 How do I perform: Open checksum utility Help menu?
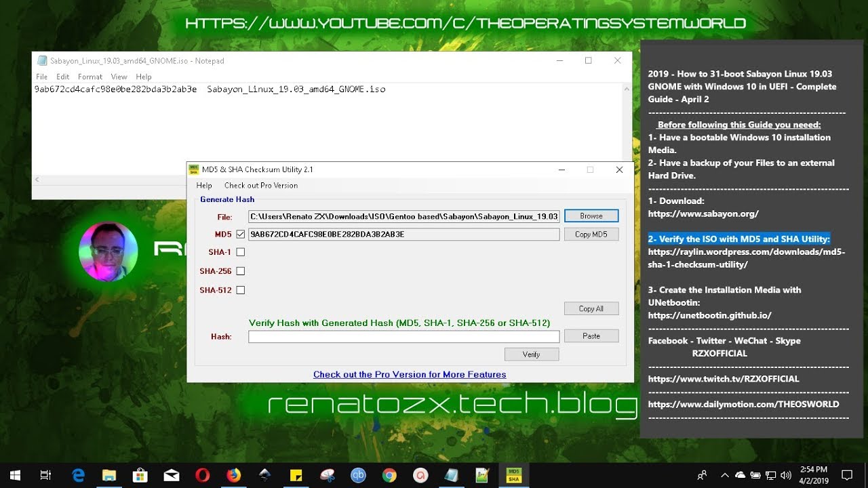[x=204, y=185]
